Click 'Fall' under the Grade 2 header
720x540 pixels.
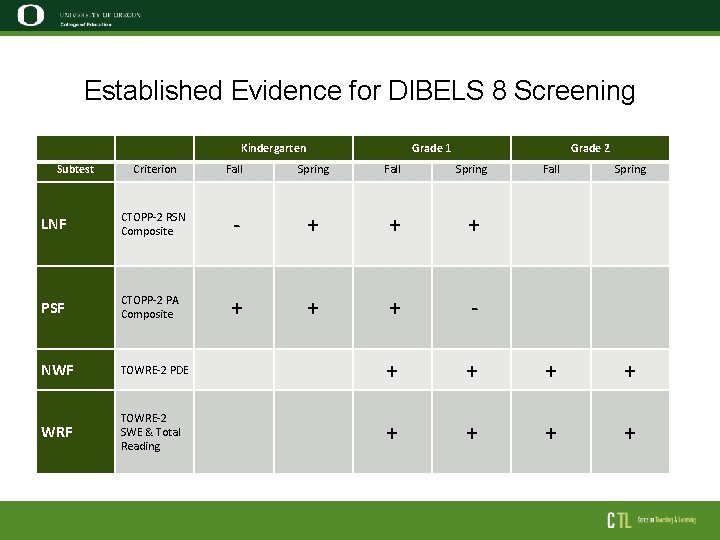pos(551,169)
